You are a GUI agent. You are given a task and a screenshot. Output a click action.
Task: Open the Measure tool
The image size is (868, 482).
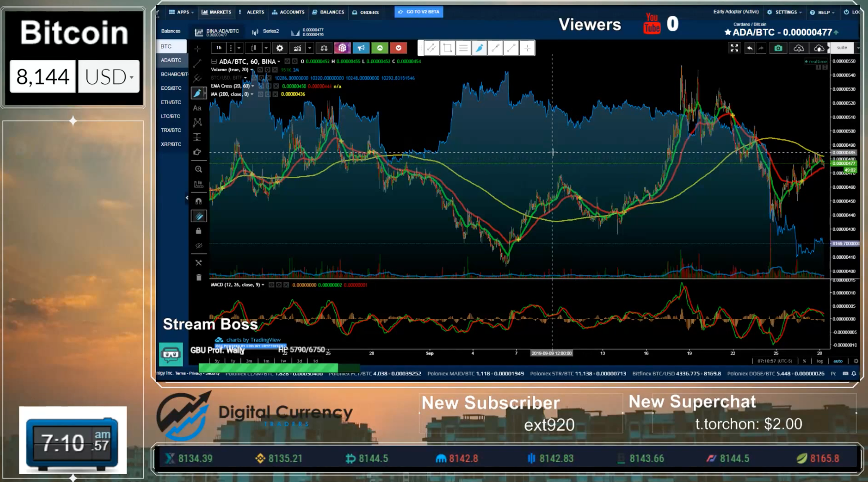point(198,184)
